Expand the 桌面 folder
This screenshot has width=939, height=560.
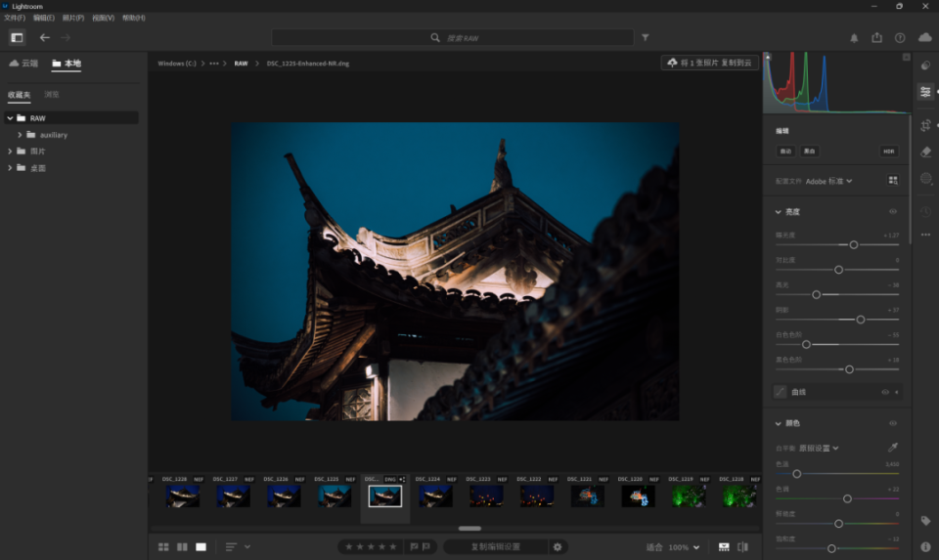coord(10,167)
